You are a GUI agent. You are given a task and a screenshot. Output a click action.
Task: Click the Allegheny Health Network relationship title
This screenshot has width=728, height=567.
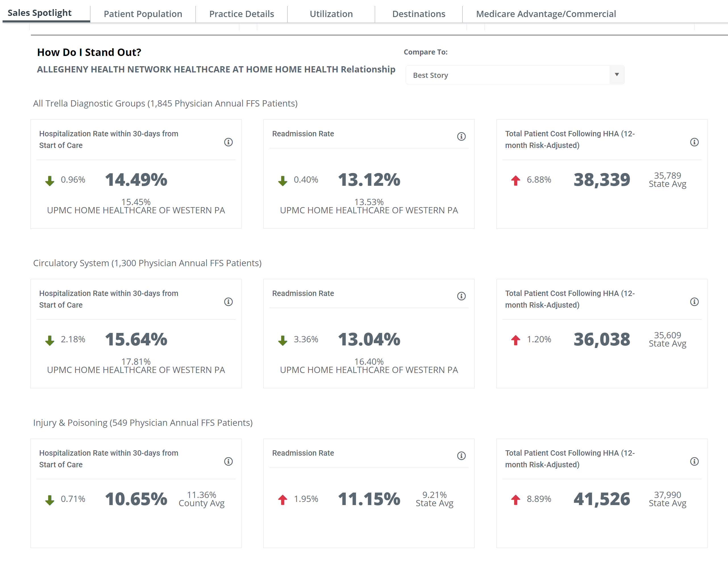tap(216, 69)
